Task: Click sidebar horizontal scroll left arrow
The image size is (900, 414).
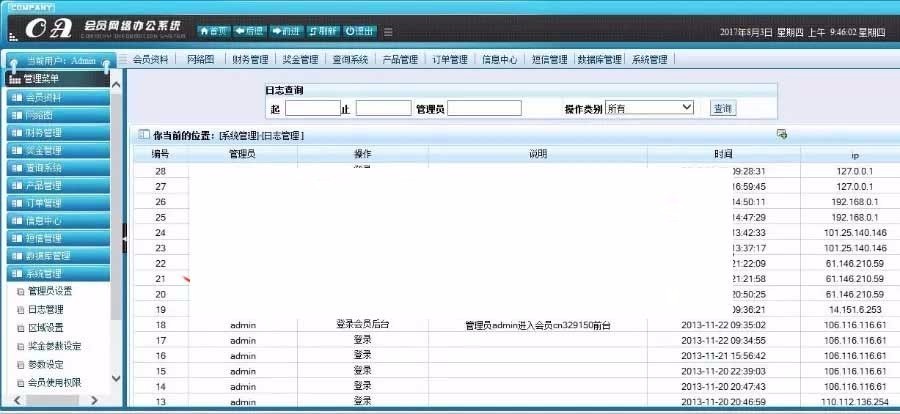Action: click(x=17, y=400)
